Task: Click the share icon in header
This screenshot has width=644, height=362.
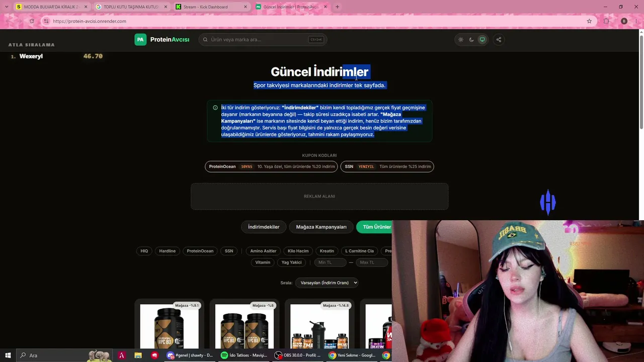Action: [x=499, y=40]
